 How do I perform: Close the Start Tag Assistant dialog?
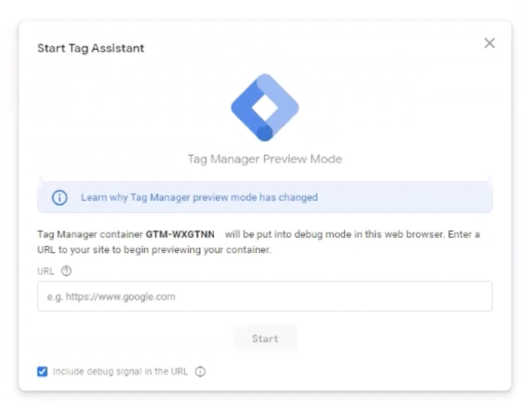tap(489, 43)
